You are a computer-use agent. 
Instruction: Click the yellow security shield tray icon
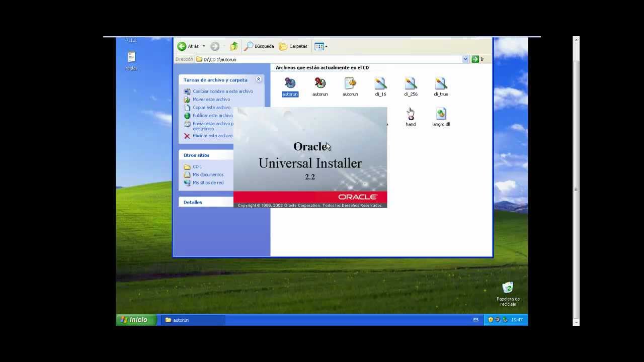491,320
